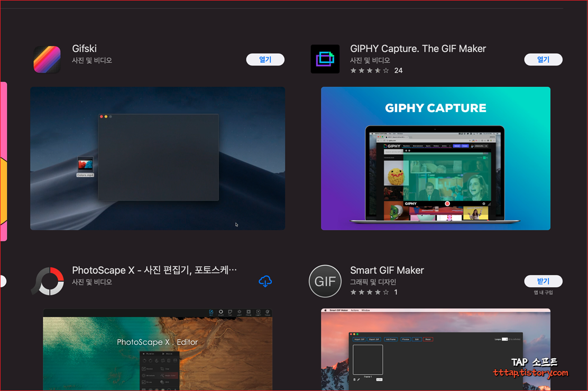Click the Smart GIF Maker icon
Image resolution: width=588 pixels, height=391 pixels.
pos(325,281)
